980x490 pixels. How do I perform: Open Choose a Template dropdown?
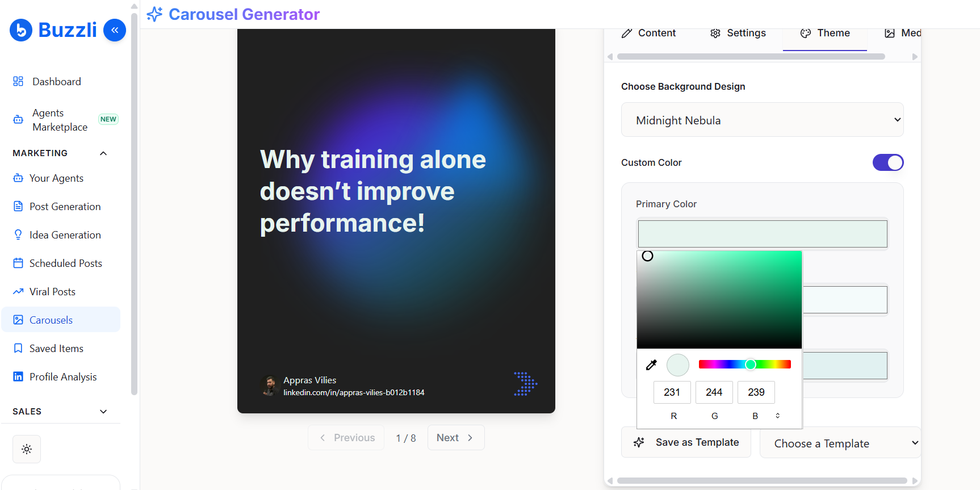point(840,443)
